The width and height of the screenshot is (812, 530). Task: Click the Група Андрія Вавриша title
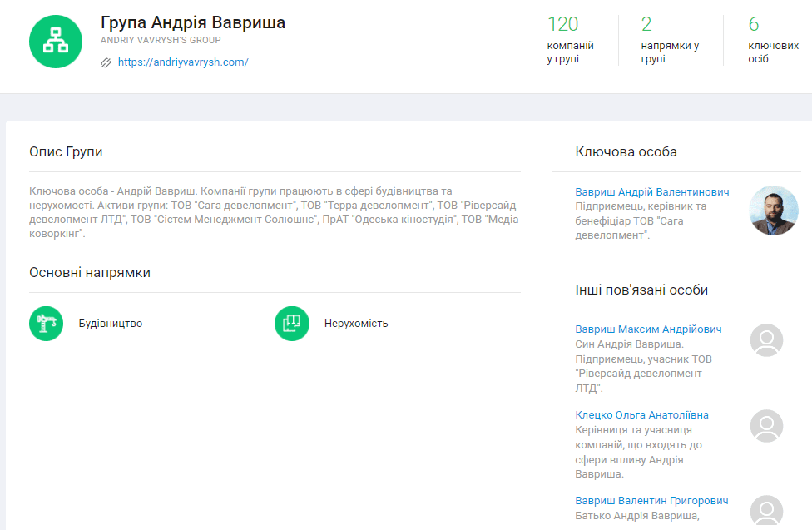click(x=193, y=22)
